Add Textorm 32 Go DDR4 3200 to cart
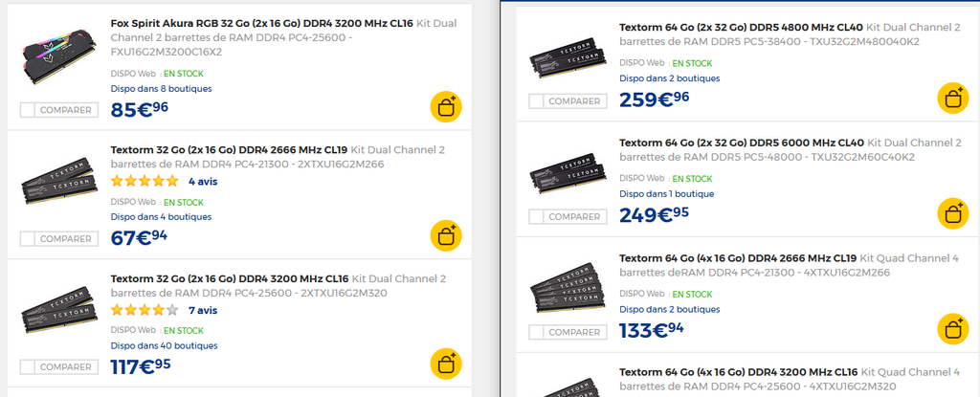Viewport: 980px width, 397px height. tap(446, 364)
